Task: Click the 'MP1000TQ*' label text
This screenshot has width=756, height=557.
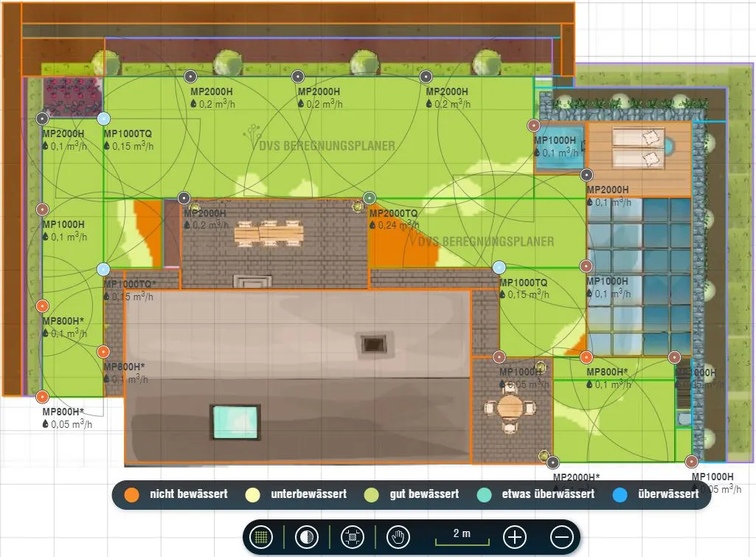Action: 130,284
